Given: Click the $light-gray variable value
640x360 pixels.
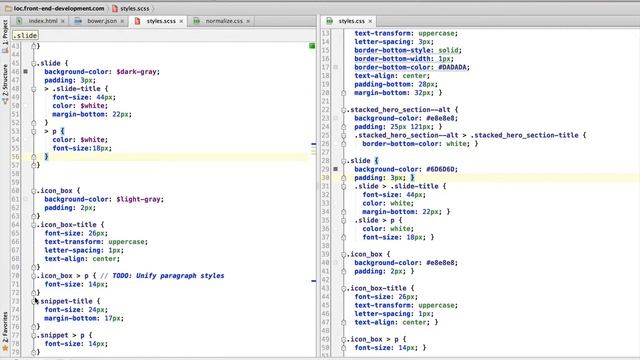Looking at the screenshot, I should 139,199.
